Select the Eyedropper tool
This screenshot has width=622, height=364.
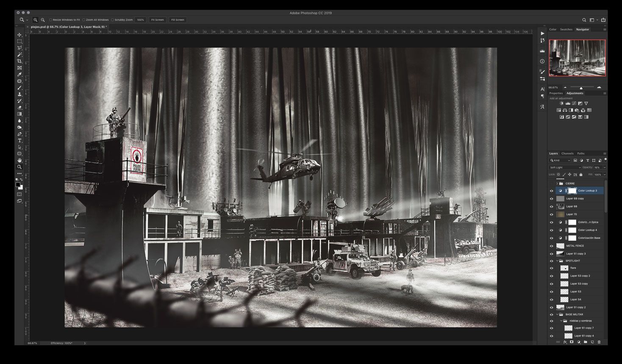click(19, 75)
